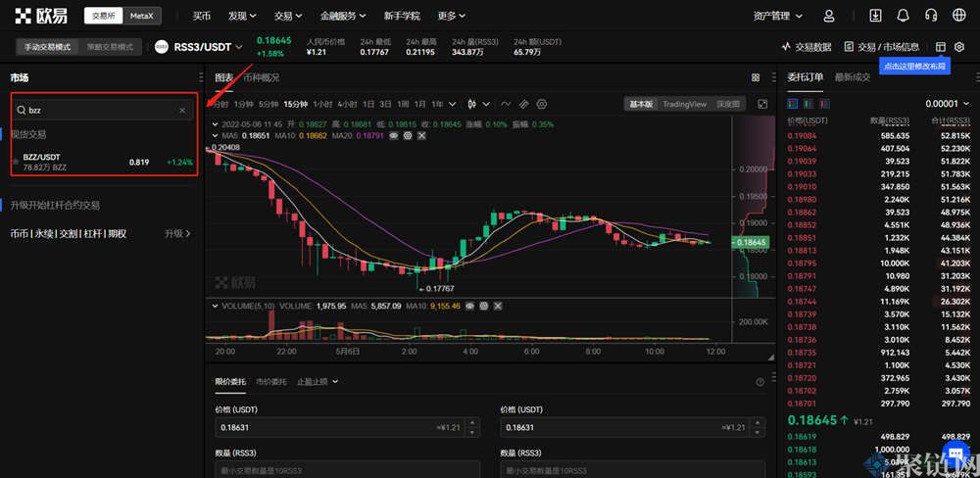Clear the bzz search text
This screenshot has width=980, height=478.
click(x=182, y=111)
